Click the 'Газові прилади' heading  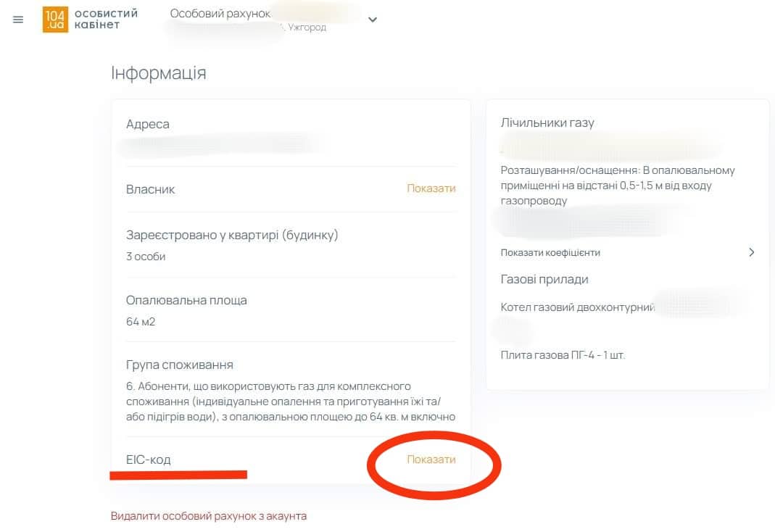(x=544, y=279)
